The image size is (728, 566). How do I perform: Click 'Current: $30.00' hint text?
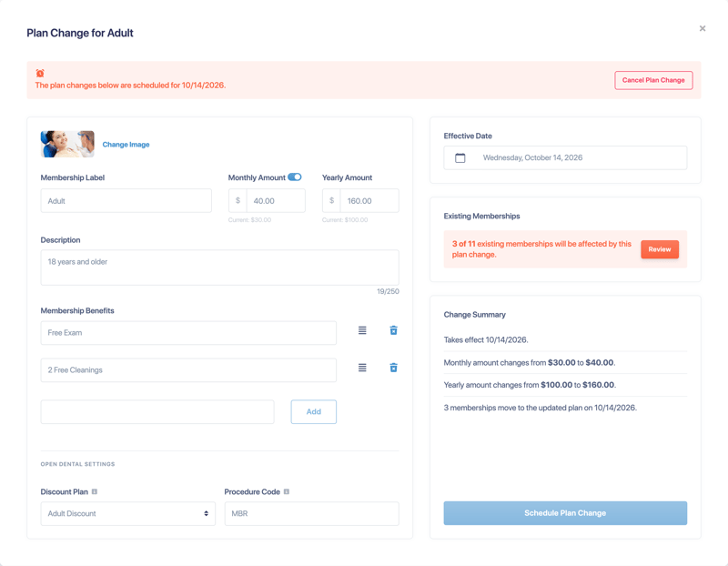[249, 220]
